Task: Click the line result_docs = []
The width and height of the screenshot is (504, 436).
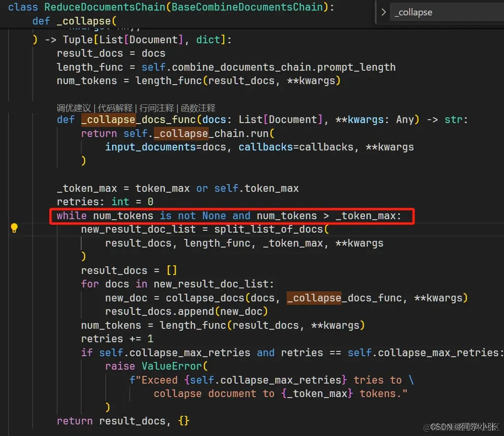Action: tap(129, 271)
